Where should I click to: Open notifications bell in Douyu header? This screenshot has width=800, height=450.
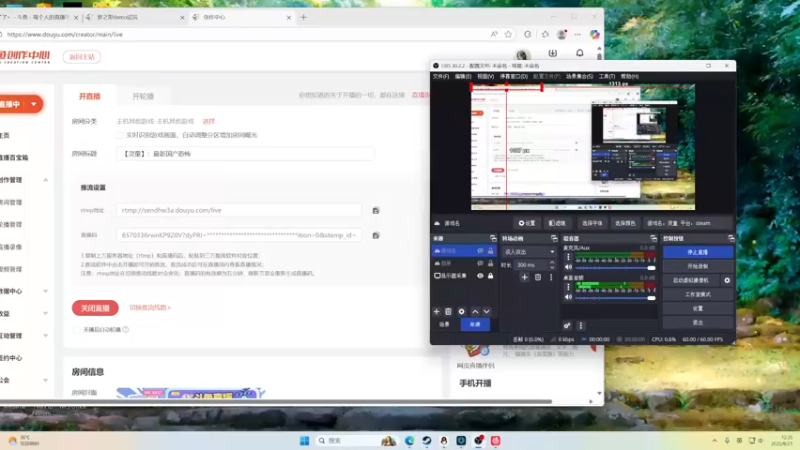click(x=580, y=53)
